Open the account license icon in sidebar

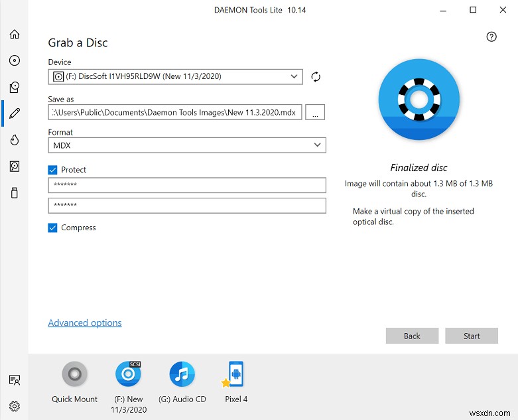15,380
